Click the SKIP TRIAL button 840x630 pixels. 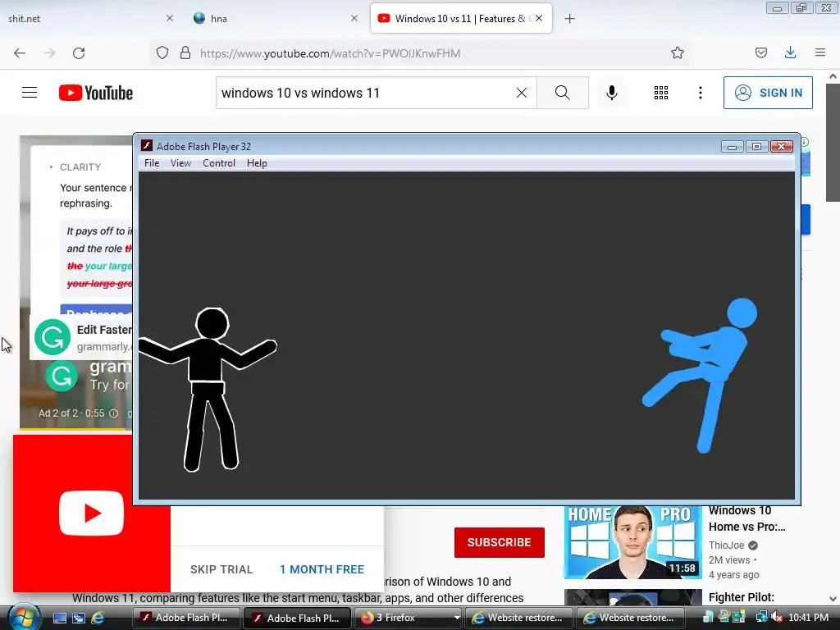221,569
